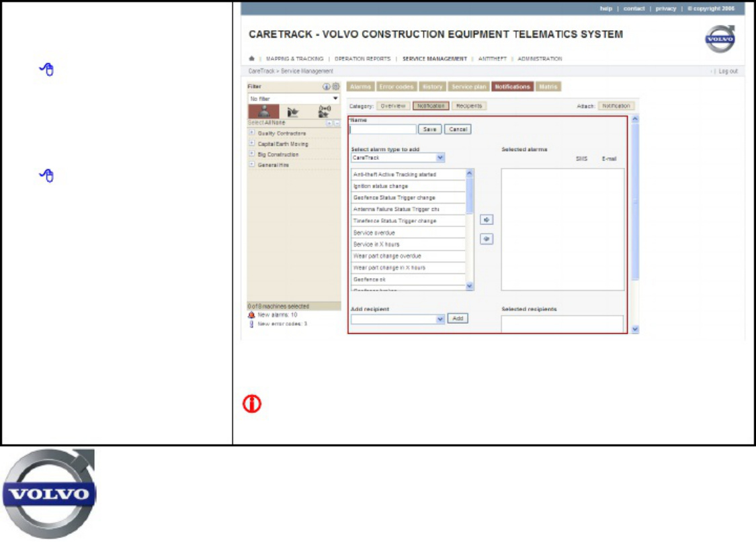The image size is (756, 542).
Task: Switch to the Service plan tab
Action: tap(468, 87)
